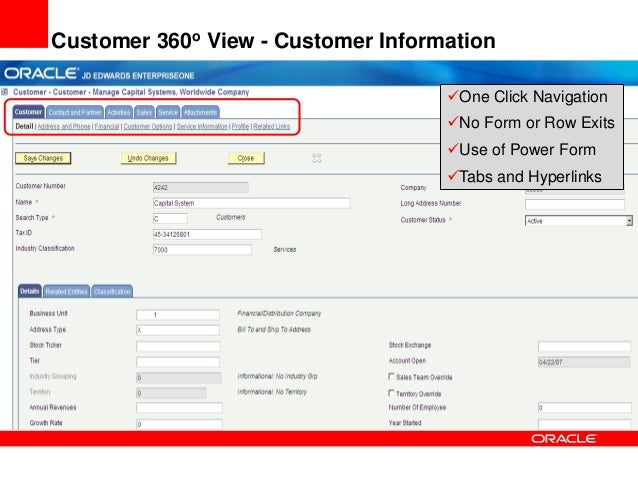Open the Sales tab
This screenshot has width=638, height=479.
point(144,112)
